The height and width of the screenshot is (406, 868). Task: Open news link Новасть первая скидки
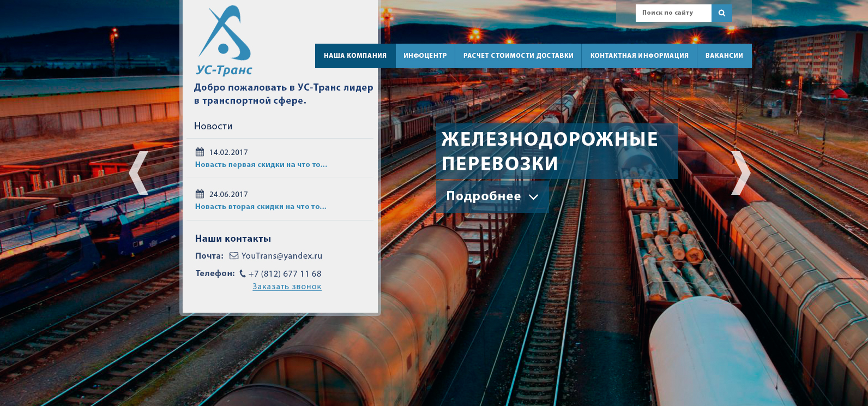tap(261, 164)
